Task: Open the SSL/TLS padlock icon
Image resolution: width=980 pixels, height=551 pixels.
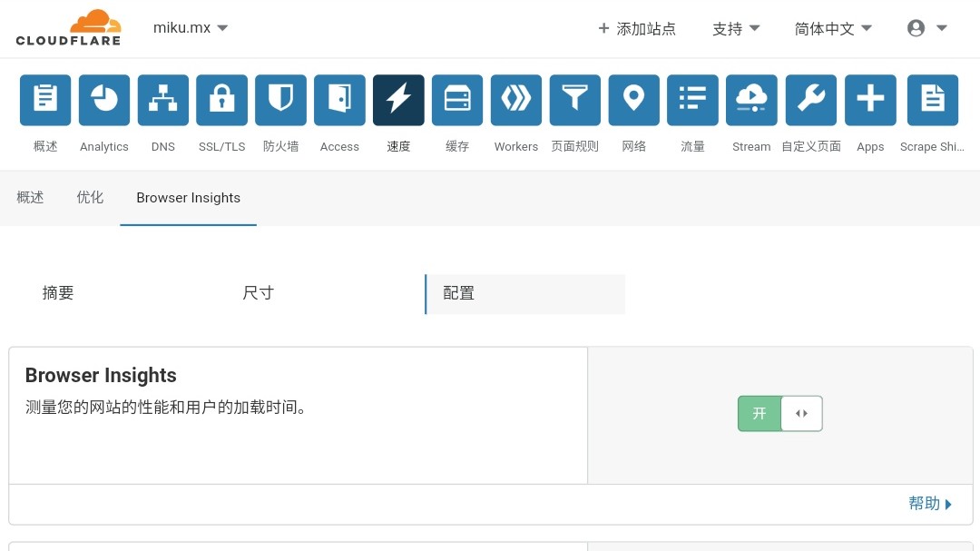Action: pyautogui.click(x=222, y=100)
